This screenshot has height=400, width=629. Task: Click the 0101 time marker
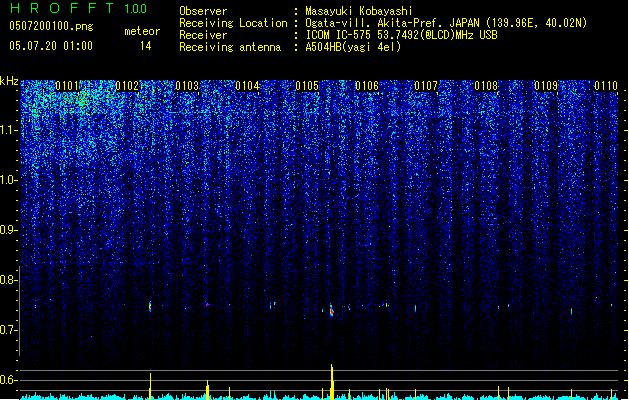pyautogui.click(x=67, y=86)
